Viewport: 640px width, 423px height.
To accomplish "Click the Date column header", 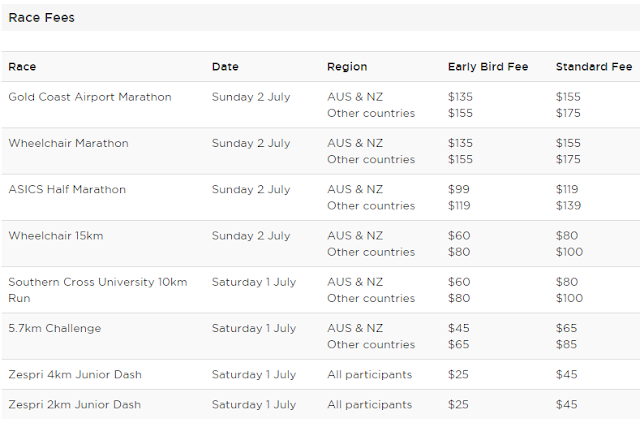I will point(225,67).
